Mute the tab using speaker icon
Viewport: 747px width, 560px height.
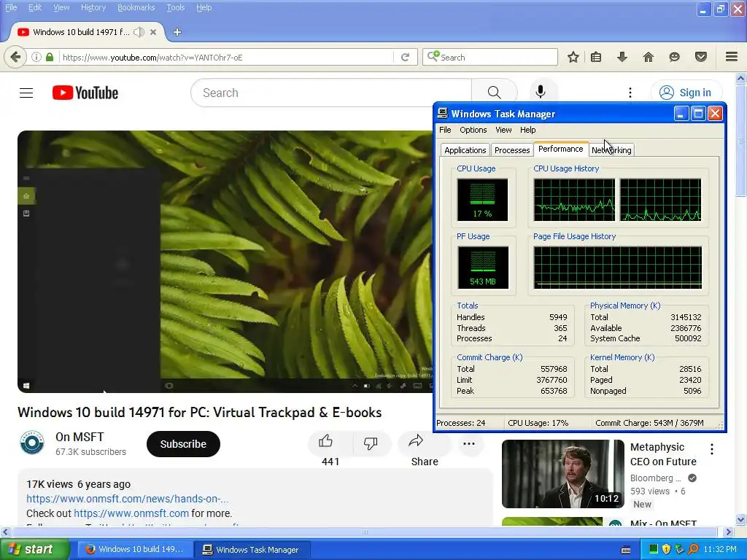(139, 32)
